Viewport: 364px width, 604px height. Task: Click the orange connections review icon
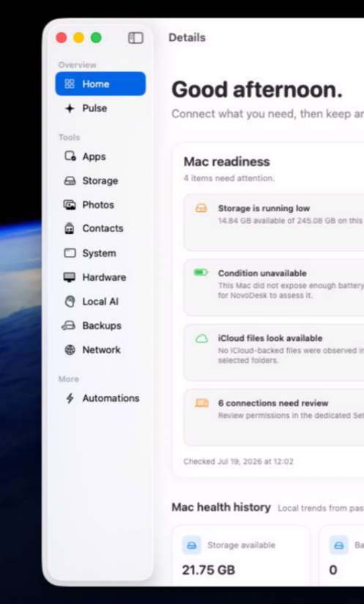(x=201, y=403)
